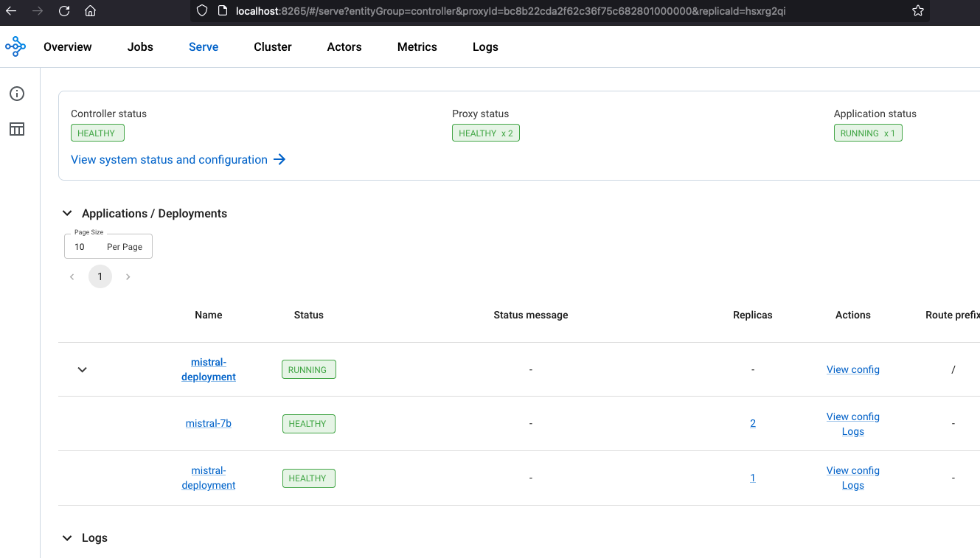The height and width of the screenshot is (558, 980).
Task: Go to the Actors tab
Action: pos(344,47)
